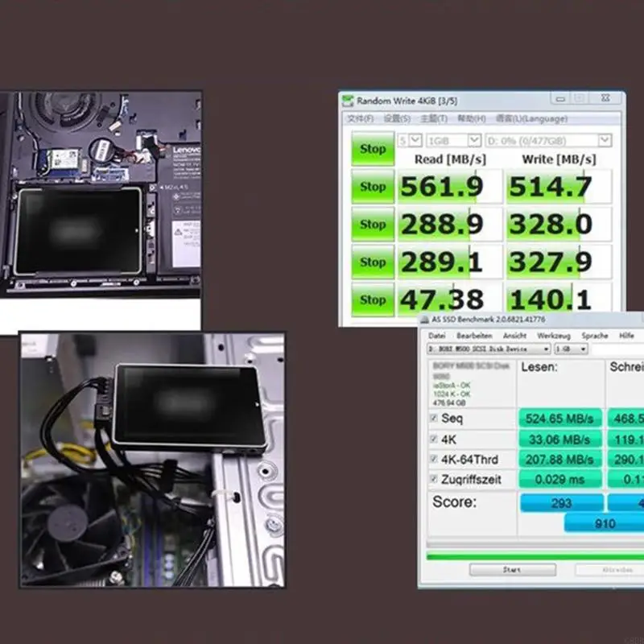Toggle the 4K-64Thrd test checkbox
644x644 pixels.
[434, 460]
